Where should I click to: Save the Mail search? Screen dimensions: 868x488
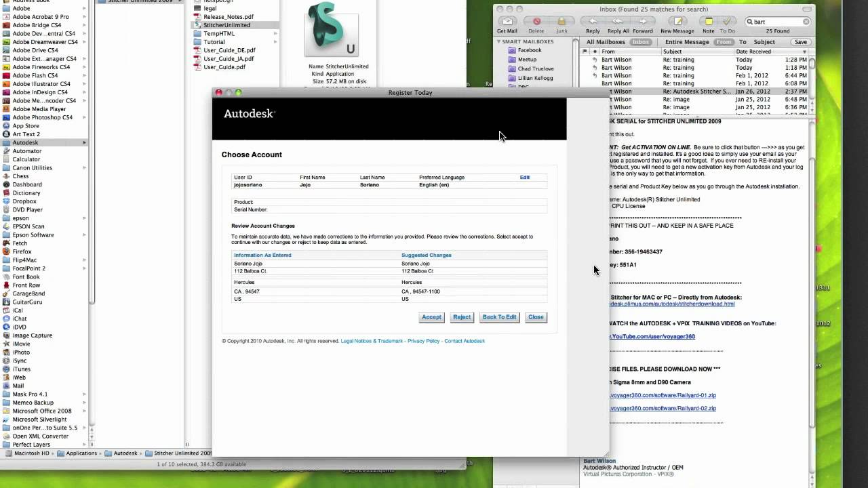point(800,42)
